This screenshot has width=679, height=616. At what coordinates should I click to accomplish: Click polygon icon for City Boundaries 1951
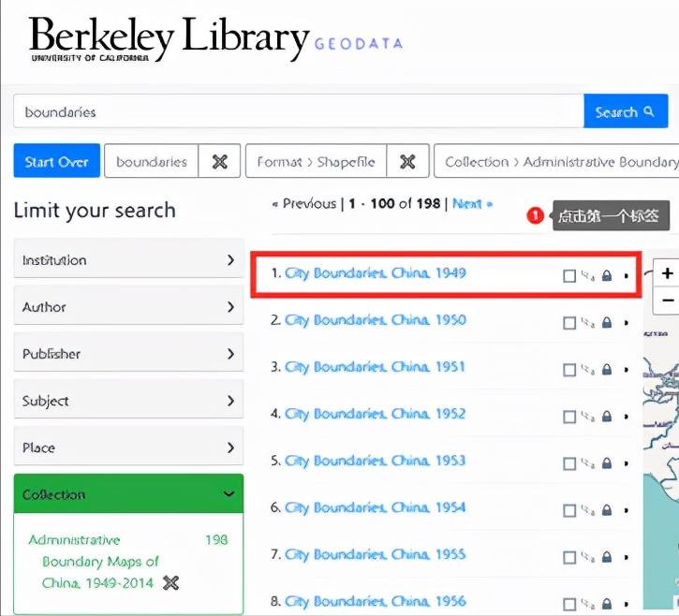tap(587, 369)
